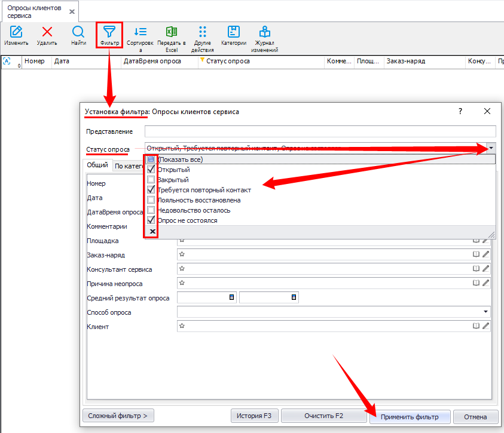
Task: Close the Опросы клиентов сервиса tab
Action: (72, 11)
